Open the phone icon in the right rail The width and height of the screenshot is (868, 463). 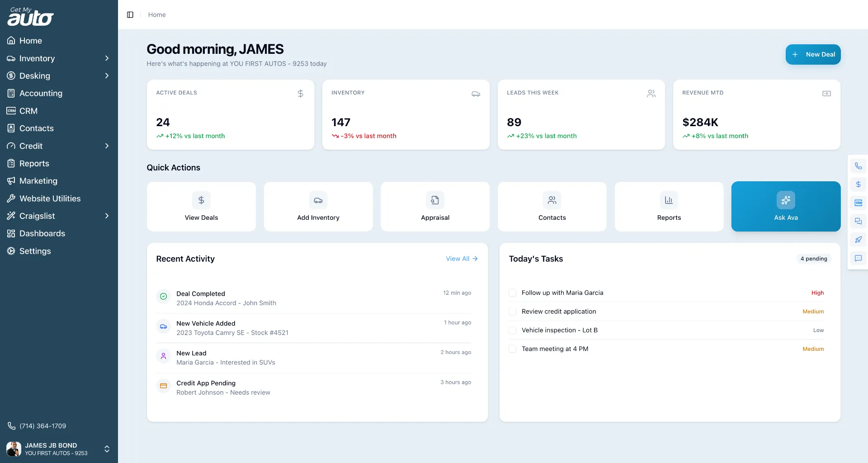pos(858,165)
